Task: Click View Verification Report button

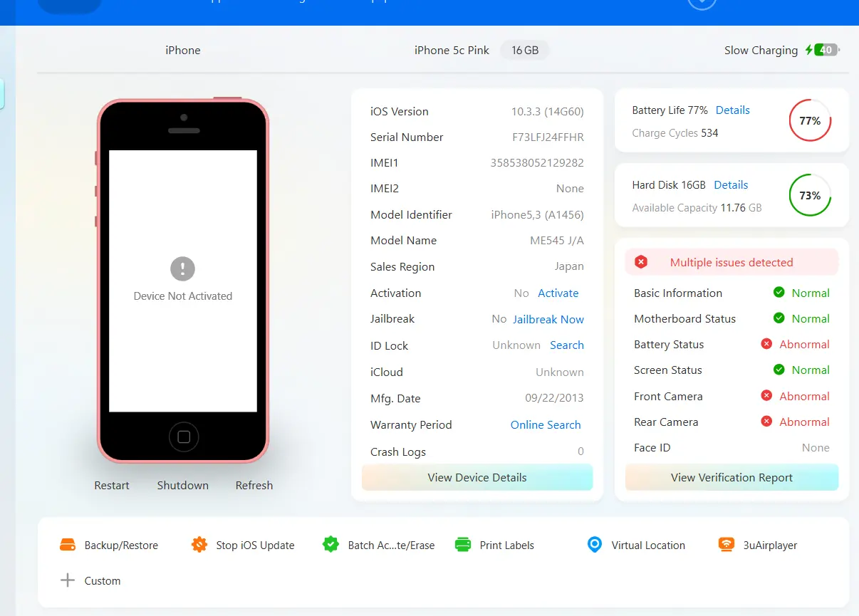Action: tap(732, 477)
